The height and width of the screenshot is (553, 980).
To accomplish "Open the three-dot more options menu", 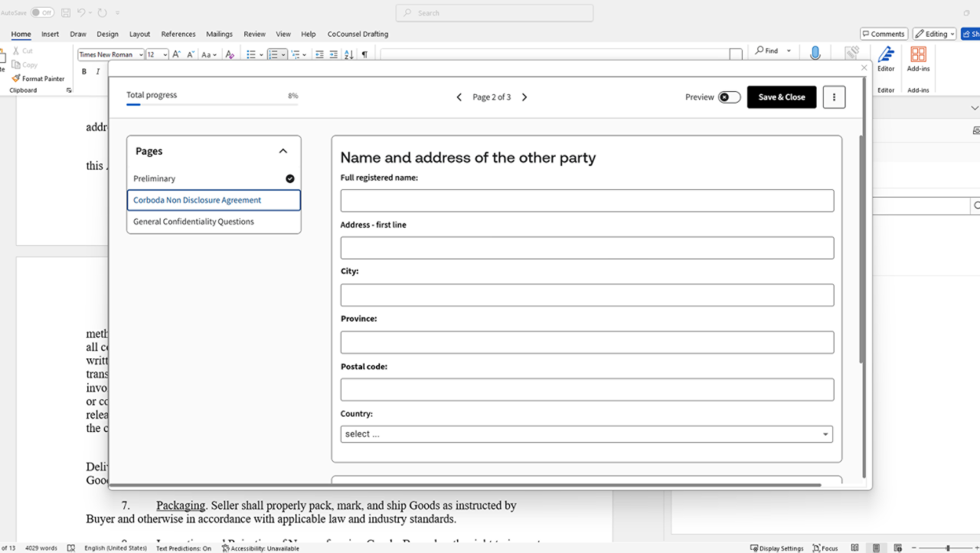I will click(834, 97).
